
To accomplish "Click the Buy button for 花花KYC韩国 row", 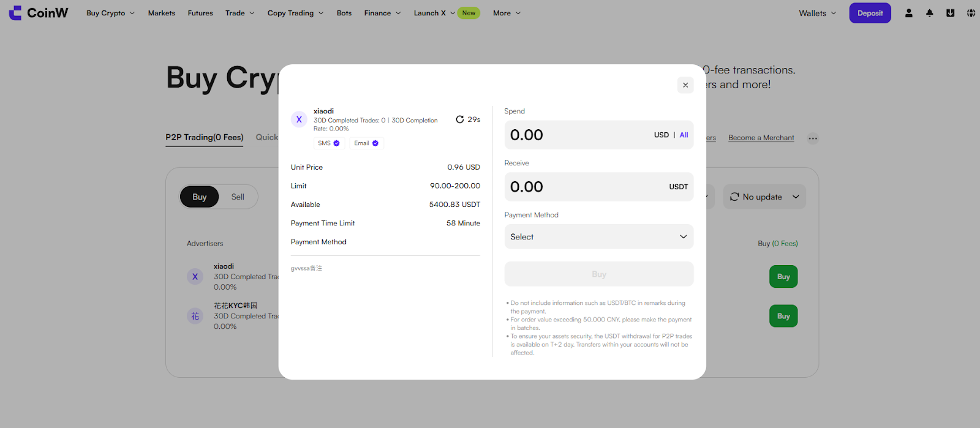I will pyautogui.click(x=783, y=316).
